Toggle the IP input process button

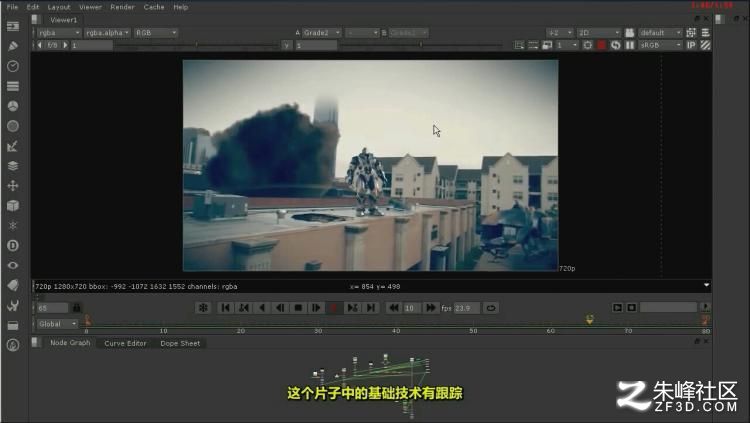(691, 45)
